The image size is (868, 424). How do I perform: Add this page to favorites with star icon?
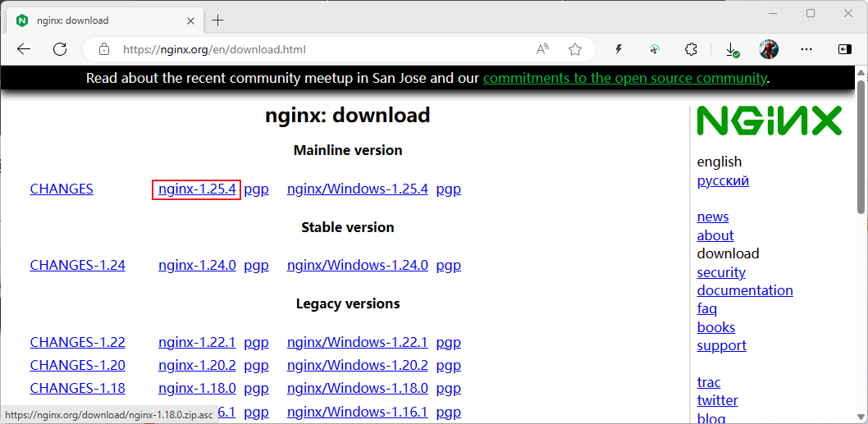pyautogui.click(x=575, y=49)
